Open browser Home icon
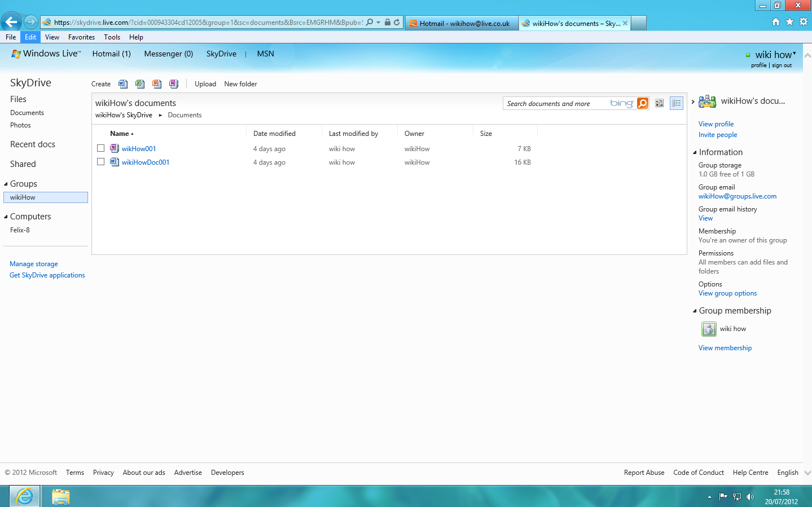The height and width of the screenshot is (507, 812). pyautogui.click(x=776, y=21)
